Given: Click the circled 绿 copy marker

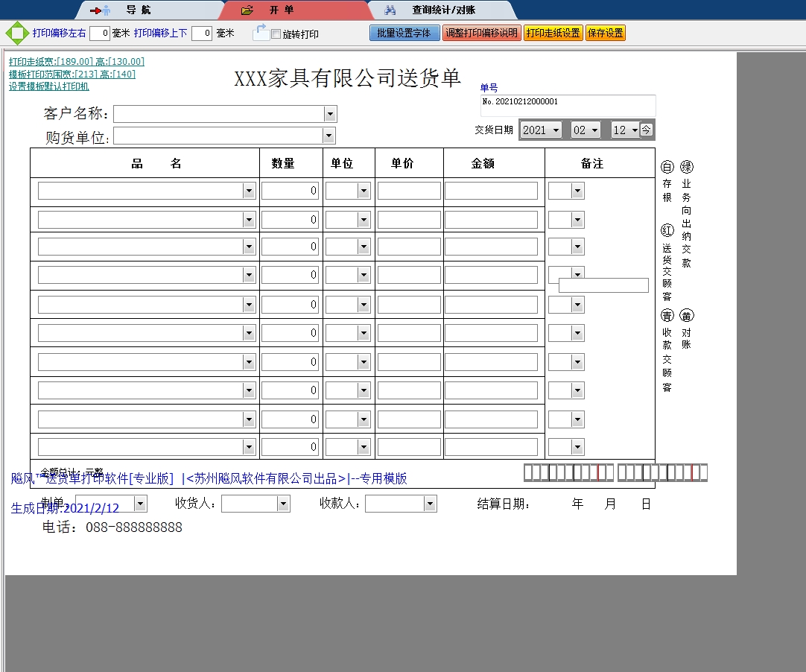Looking at the screenshot, I should pyautogui.click(x=686, y=168).
